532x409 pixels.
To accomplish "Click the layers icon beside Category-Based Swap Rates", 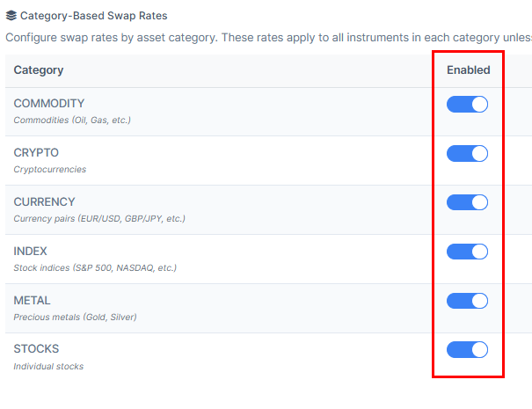I will click(x=11, y=16).
